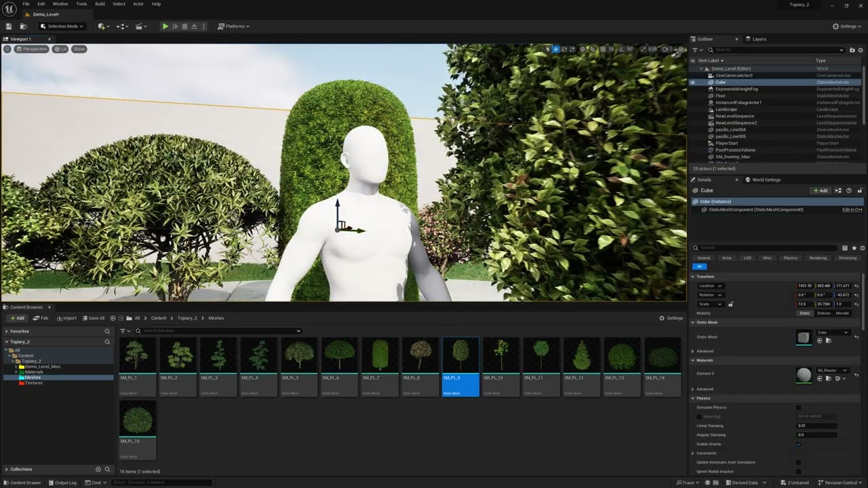Open the Actor menu

(138, 4)
